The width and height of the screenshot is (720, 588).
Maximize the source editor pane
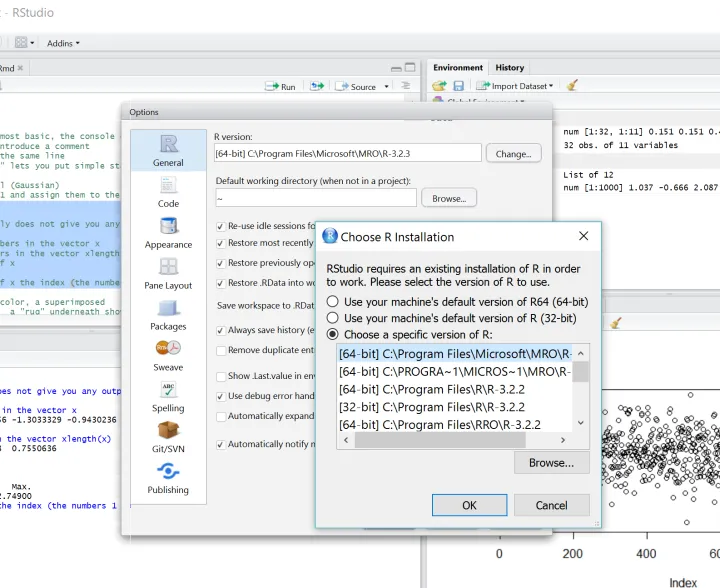(410, 67)
